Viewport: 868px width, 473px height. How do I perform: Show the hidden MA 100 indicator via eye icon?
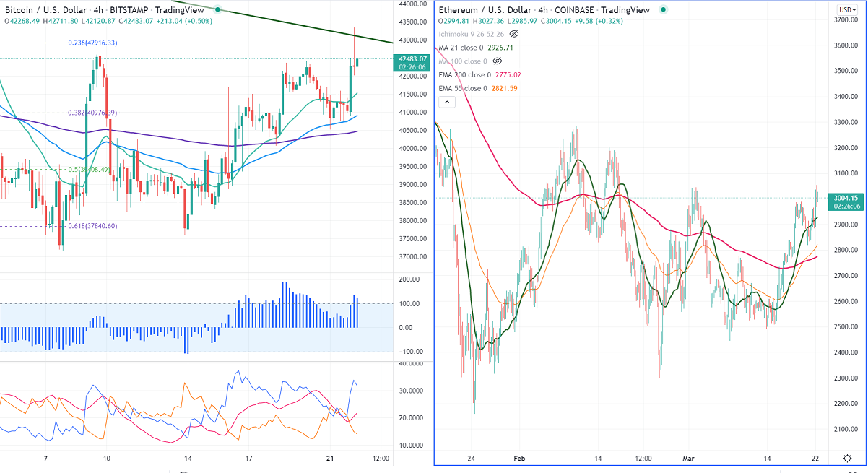[496, 61]
